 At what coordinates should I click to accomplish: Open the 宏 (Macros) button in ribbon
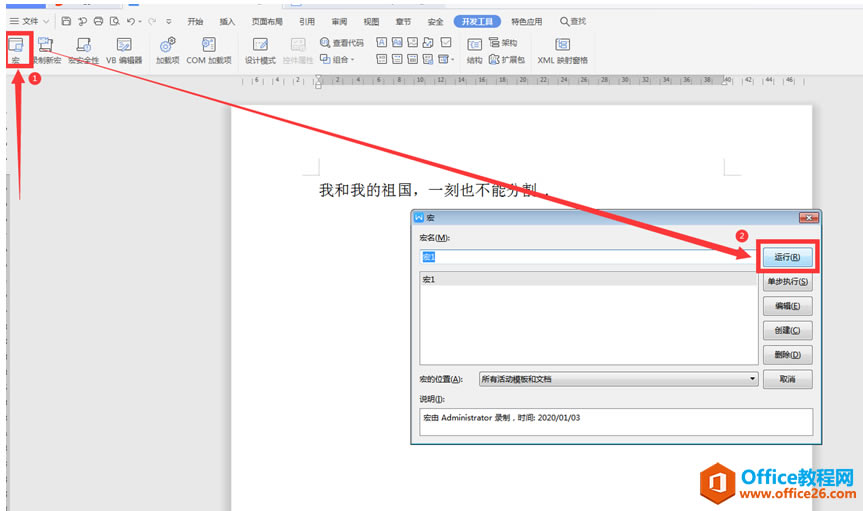coord(17,50)
